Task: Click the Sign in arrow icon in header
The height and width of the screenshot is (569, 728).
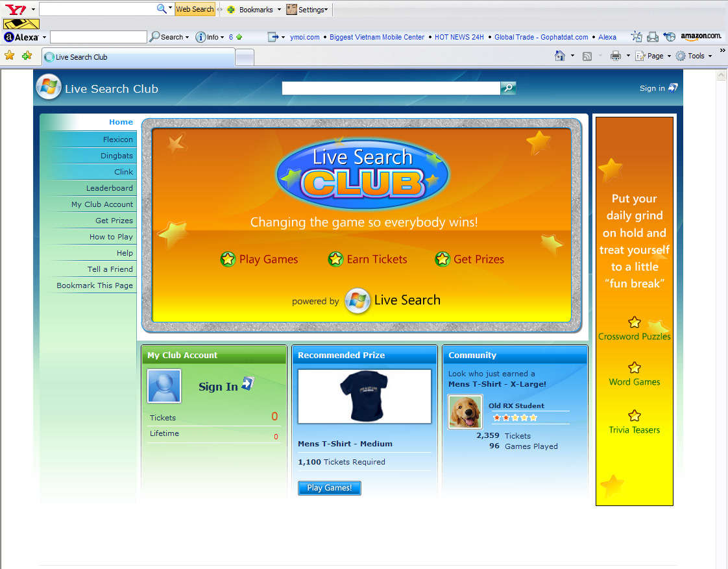Action: click(673, 88)
